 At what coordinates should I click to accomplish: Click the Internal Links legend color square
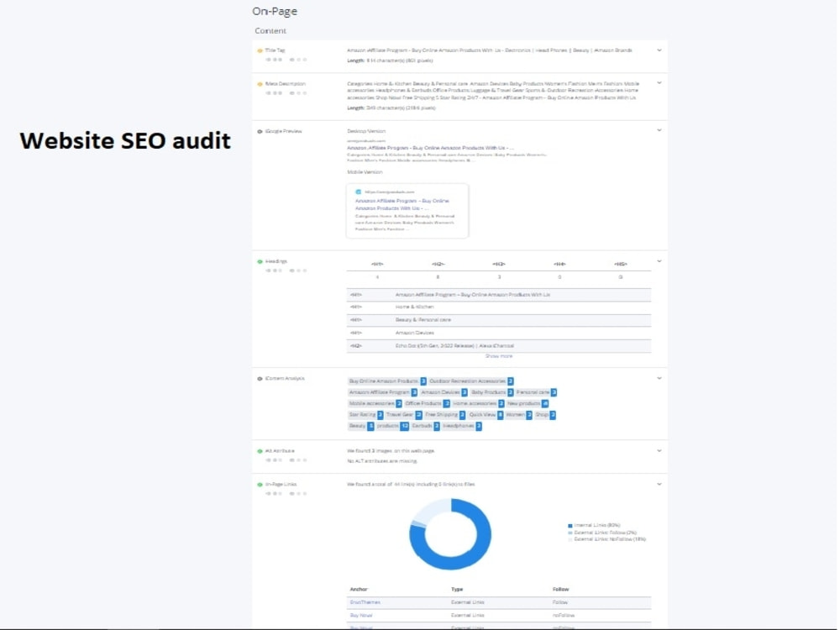pyautogui.click(x=571, y=526)
